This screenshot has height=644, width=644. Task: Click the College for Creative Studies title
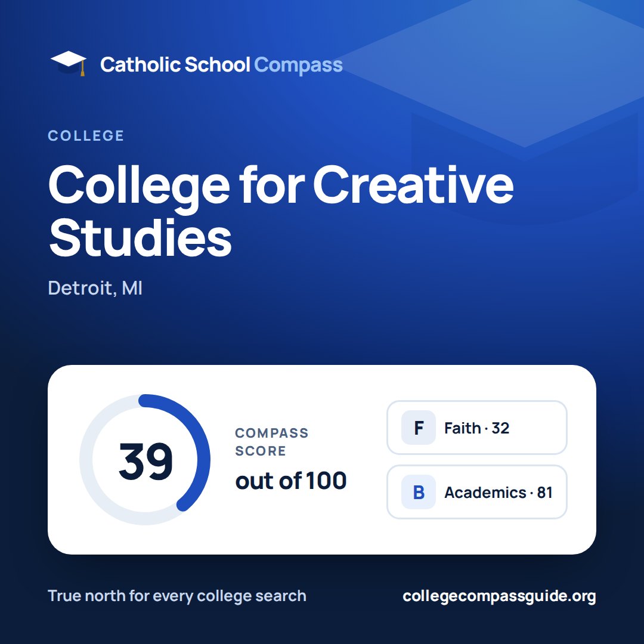(x=281, y=210)
